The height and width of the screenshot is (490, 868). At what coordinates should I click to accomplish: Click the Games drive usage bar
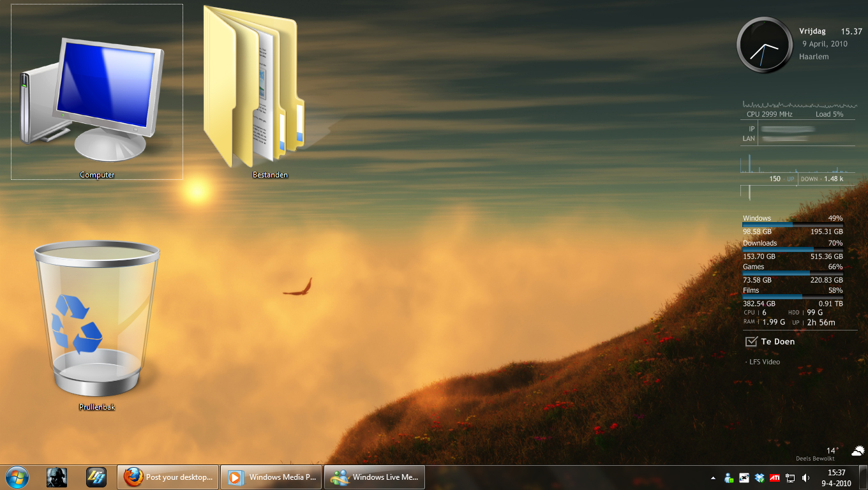pos(793,272)
